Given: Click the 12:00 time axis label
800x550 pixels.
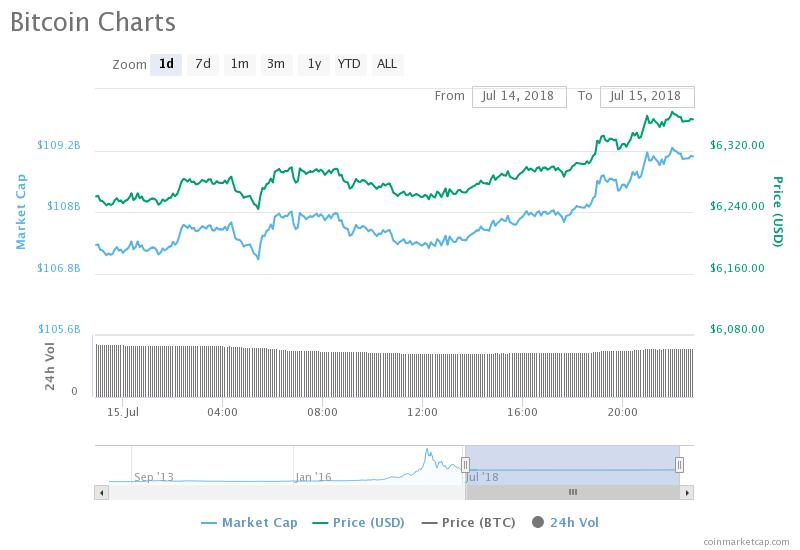Looking at the screenshot, I should pos(422,412).
